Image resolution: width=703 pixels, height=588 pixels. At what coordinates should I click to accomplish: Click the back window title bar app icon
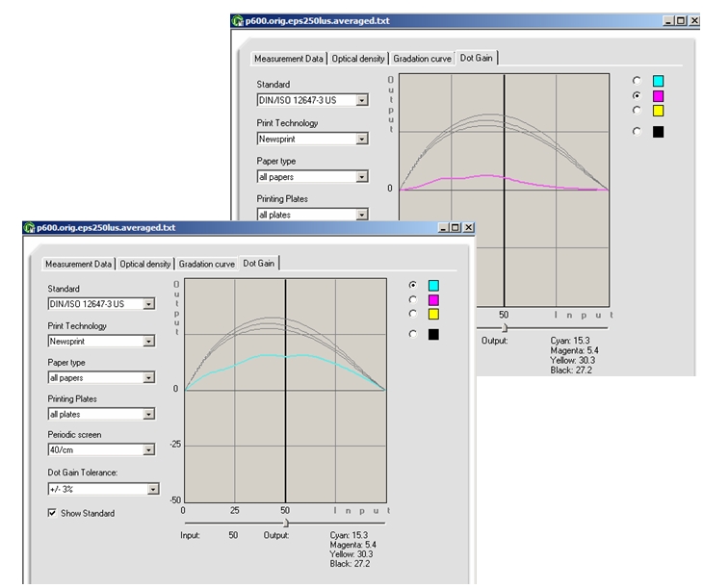tap(238, 20)
